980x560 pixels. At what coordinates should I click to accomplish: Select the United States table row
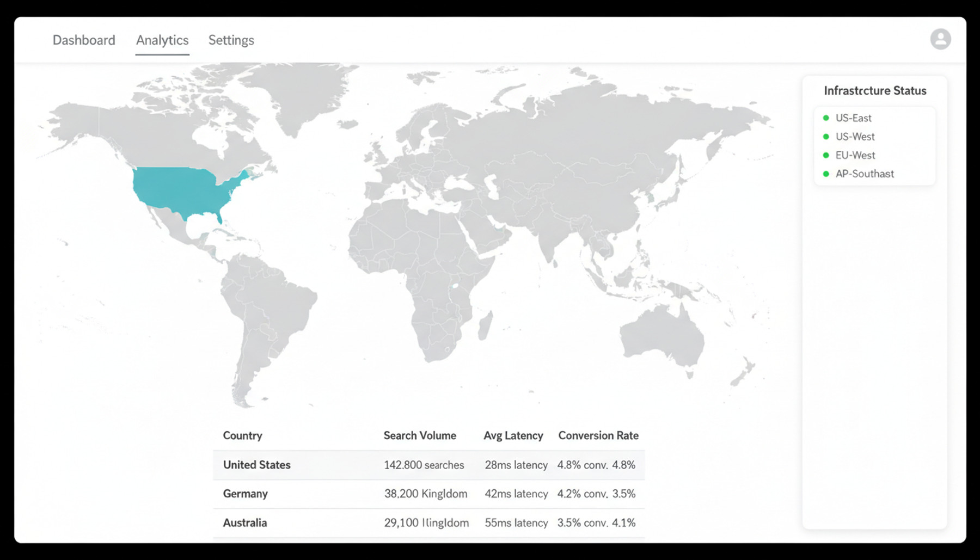pyautogui.click(x=428, y=465)
